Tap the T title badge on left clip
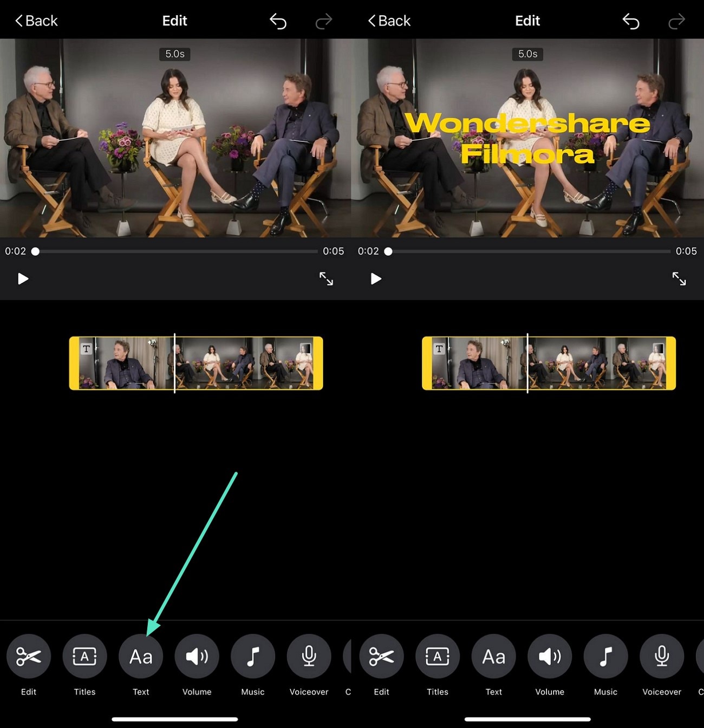The image size is (704, 728). click(x=86, y=349)
